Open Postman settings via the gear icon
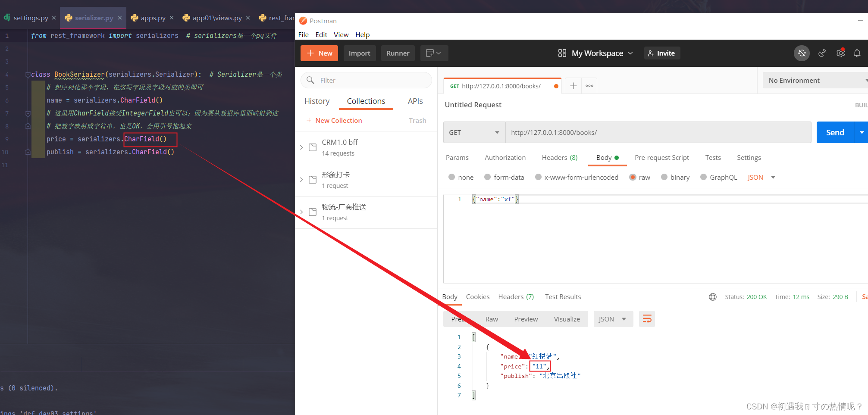Viewport: 868px width, 415px height. tap(840, 53)
